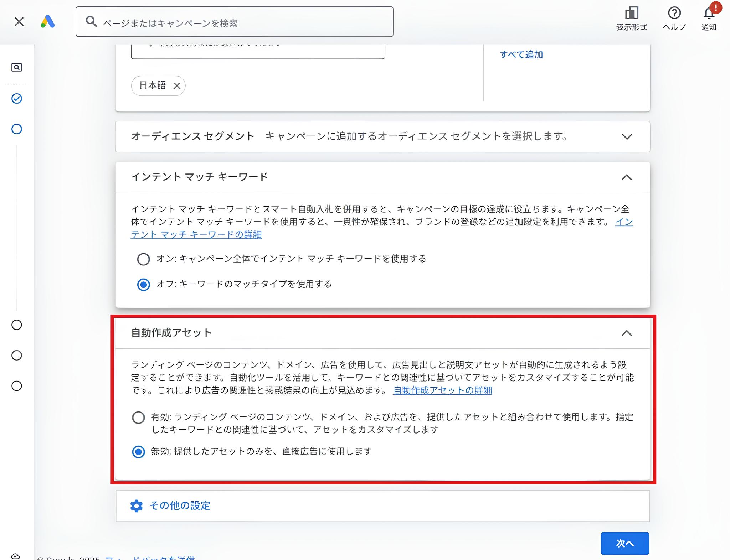
Task: Open the ヘルプ help panel
Action: point(674,17)
